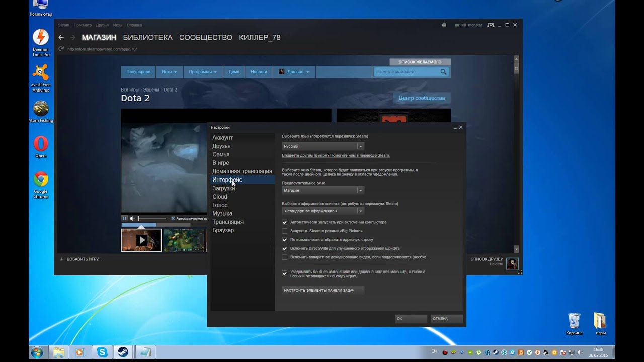Toggle display address bar checkbox

pos(285,240)
